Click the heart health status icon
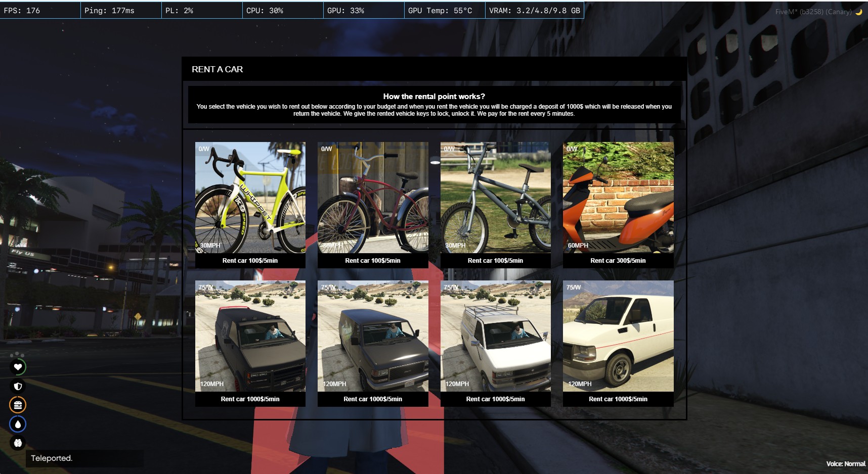The height and width of the screenshot is (474, 868). [18, 367]
